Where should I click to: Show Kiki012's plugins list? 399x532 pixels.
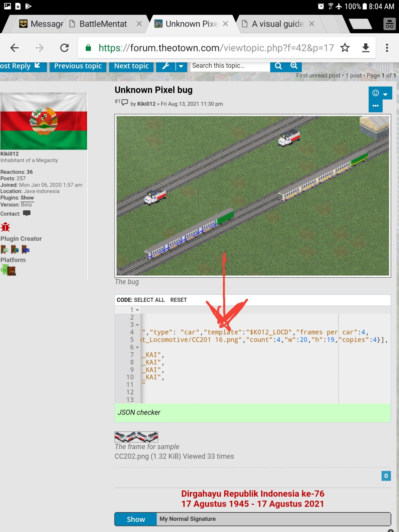point(27,198)
